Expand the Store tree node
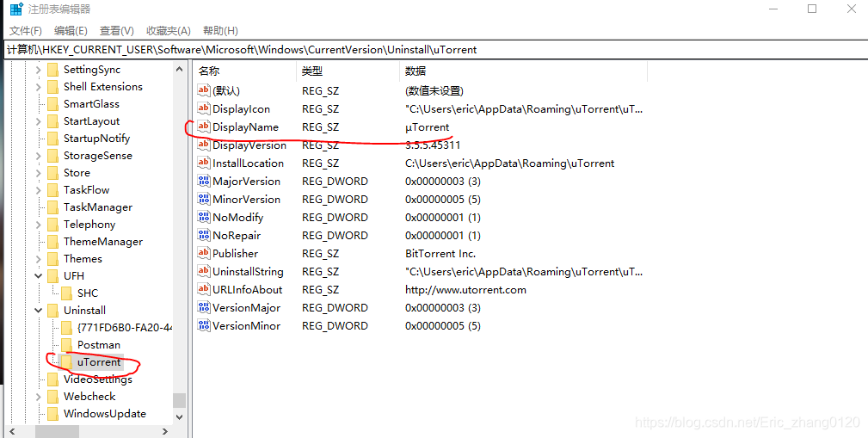 pyautogui.click(x=38, y=173)
